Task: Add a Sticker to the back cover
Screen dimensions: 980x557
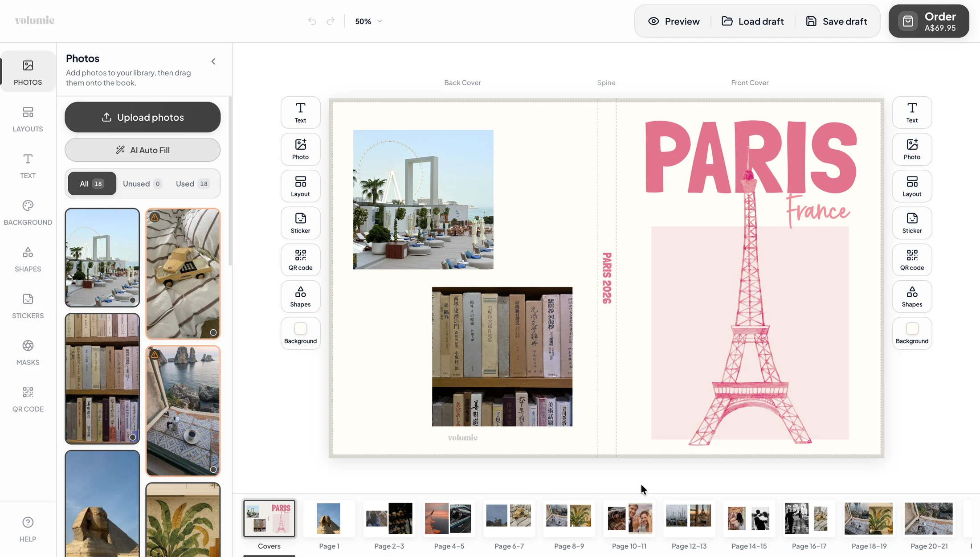Action: click(300, 223)
